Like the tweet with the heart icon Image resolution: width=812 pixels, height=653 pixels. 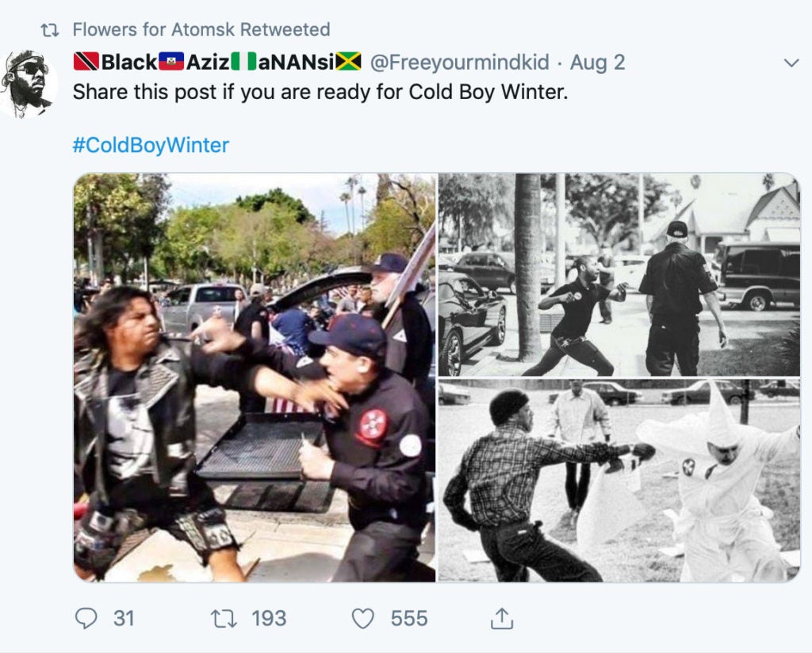tap(362, 618)
